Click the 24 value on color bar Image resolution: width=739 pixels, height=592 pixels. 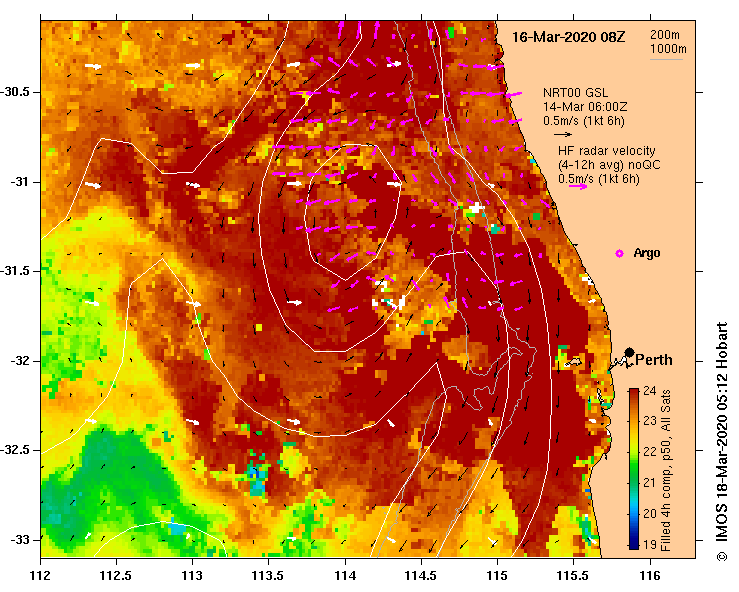tap(649, 391)
